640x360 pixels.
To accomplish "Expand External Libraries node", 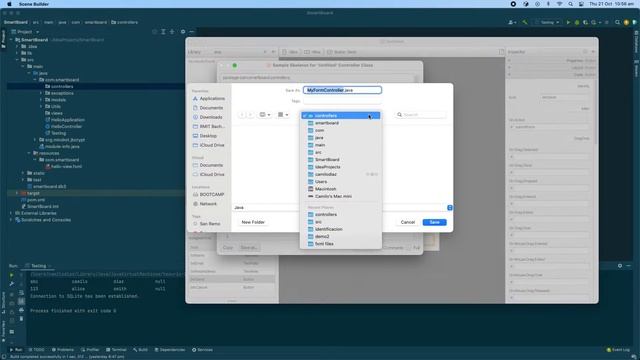I will point(11,213).
